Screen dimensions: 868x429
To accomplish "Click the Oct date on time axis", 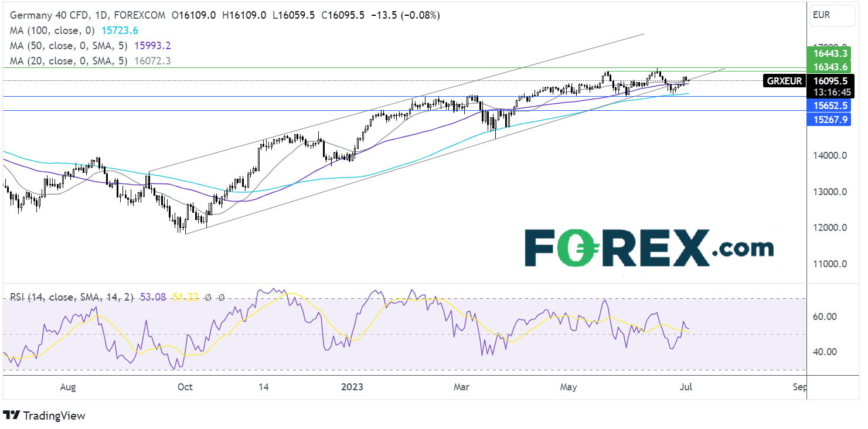I will [x=185, y=387].
